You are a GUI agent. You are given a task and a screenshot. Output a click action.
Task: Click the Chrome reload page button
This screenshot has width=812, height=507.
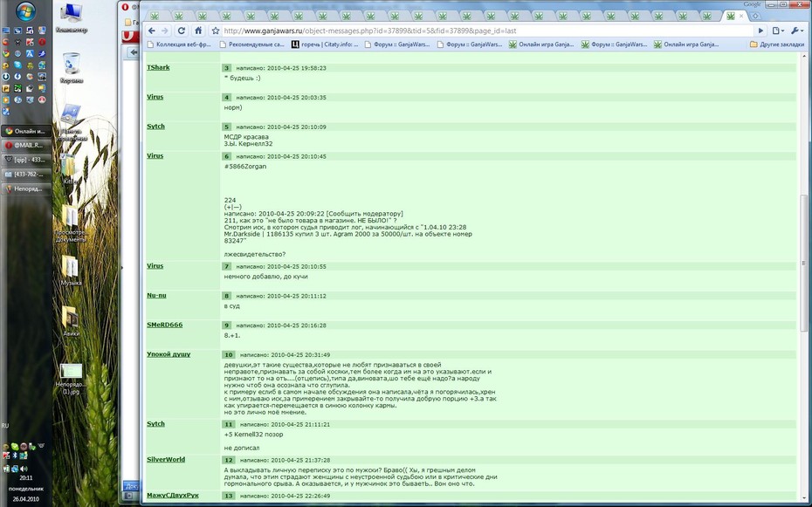tap(182, 31)
